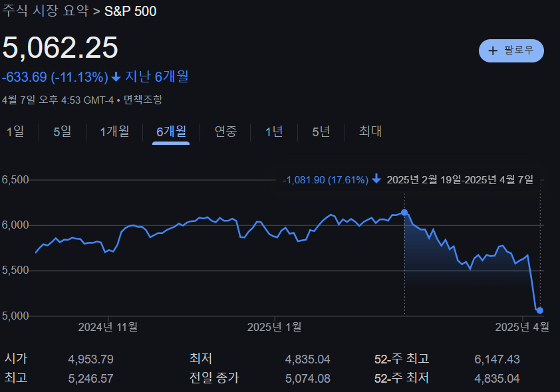Open the 주식 시장 요약 breadcrumb link
Image resolution: width=560 pixels, height=392 pixels.
[45, 11]
